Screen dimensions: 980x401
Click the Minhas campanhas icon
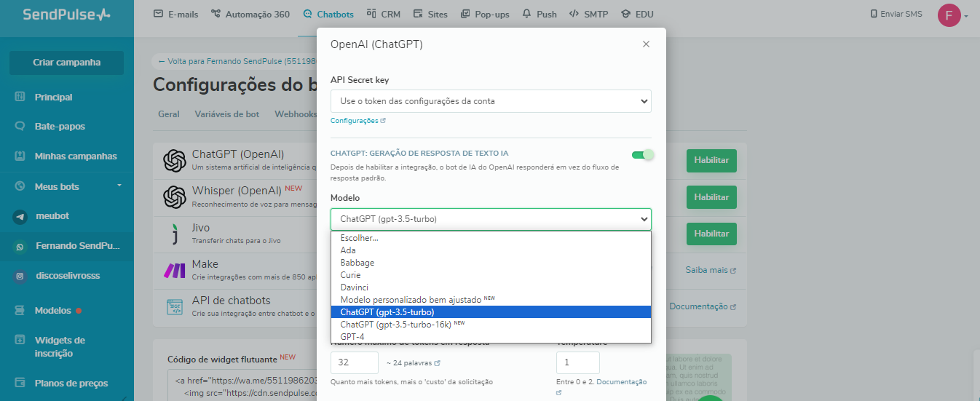click(20, 156)
